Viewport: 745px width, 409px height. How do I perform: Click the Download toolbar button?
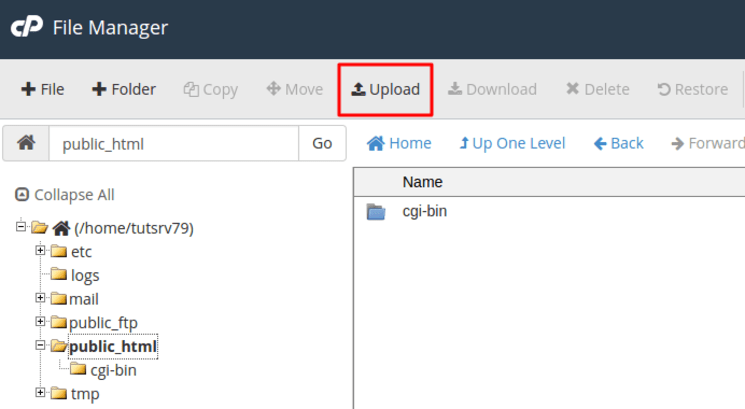[x=492, y=89]
